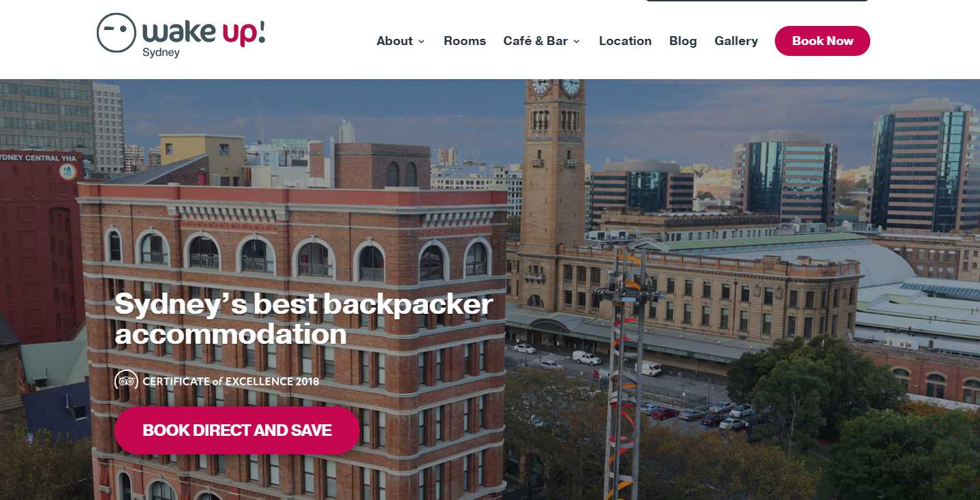Image resolution: width=980 pixels, height=500 pixels.
Task: Expand the About menu chevron
Action: click(421, 42)
